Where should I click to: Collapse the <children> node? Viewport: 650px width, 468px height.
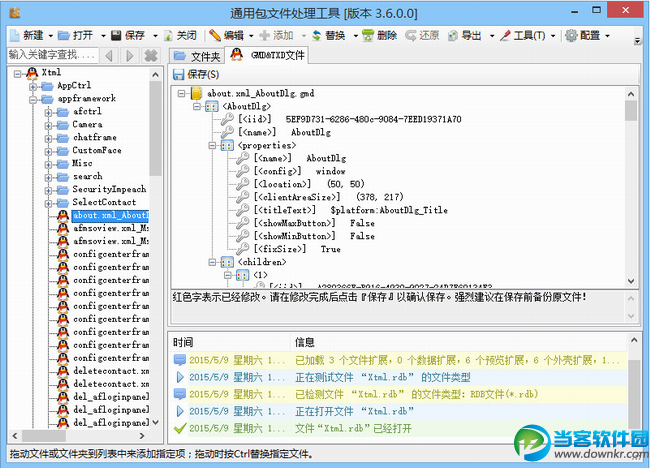(x=212, y=262)
